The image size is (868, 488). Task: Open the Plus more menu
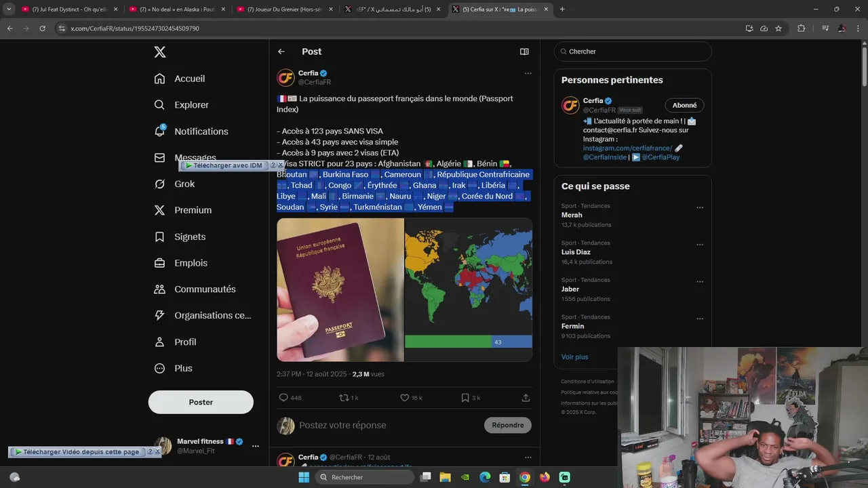pyautogui.click(x=173, y=369)
